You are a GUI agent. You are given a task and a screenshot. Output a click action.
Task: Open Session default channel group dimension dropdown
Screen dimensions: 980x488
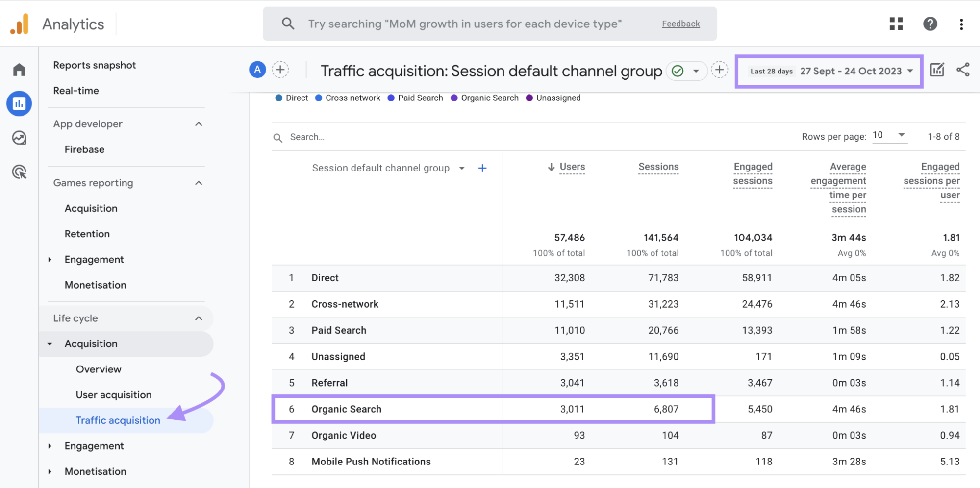coord(462,168)
